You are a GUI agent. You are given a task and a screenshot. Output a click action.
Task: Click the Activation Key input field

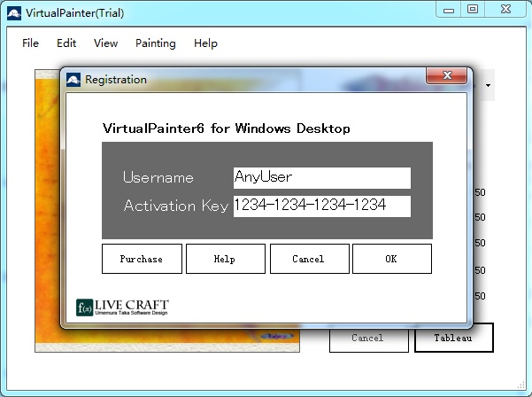(x=322, y=206)
